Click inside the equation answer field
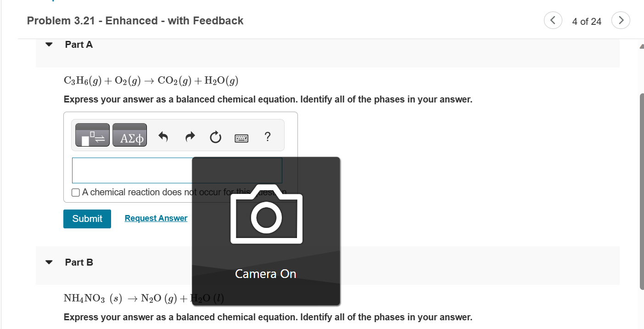This screenshot has height=329, width=644. click(129, 170)
